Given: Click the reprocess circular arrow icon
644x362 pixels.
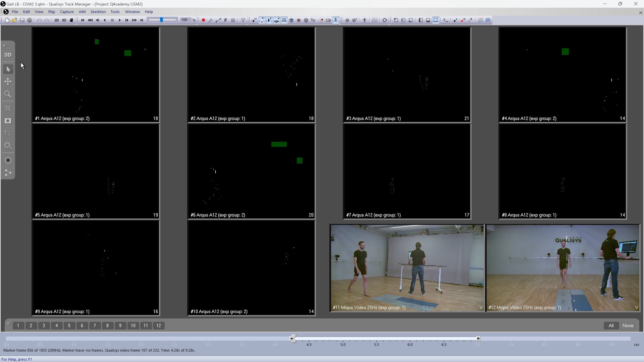Looking at the screenshot, I should coord(385,20).
